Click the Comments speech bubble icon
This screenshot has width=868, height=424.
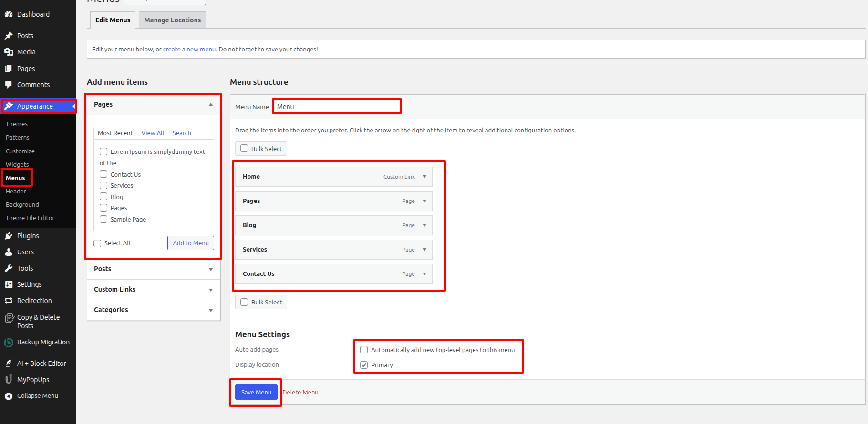tap(9, 85)
